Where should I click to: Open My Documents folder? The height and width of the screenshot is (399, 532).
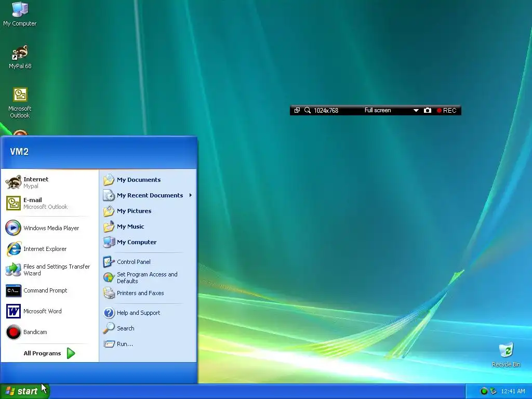click(x=148, y=180)
